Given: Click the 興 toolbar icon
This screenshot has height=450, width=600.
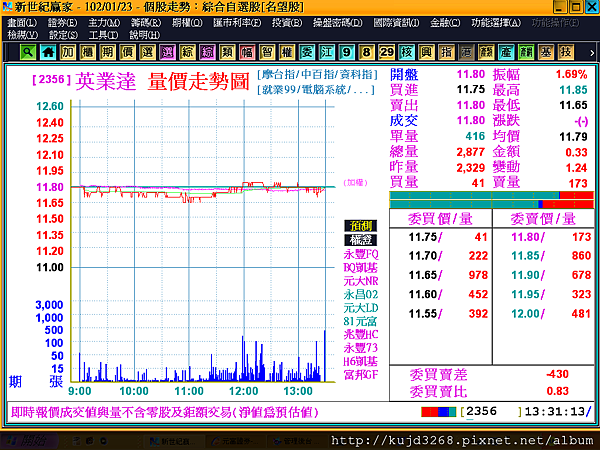Looking at the screenshot, I should tap(426, 52).
